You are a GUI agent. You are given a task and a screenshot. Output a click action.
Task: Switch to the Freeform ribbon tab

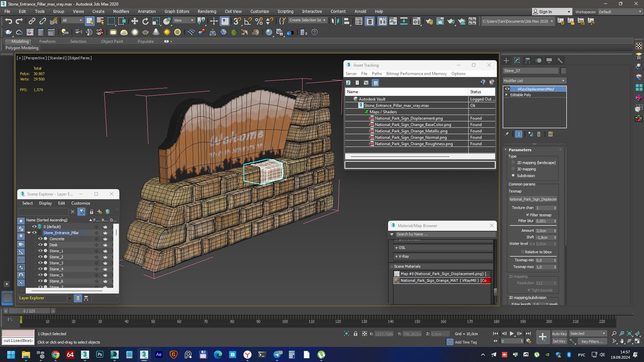pyautogui.click(x=47, y=41)
